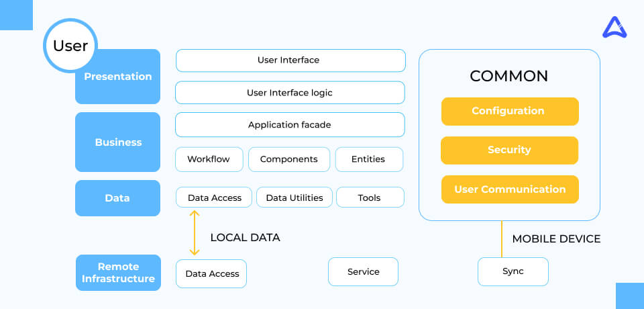Select the User circle badge

[x=70, y=46]
